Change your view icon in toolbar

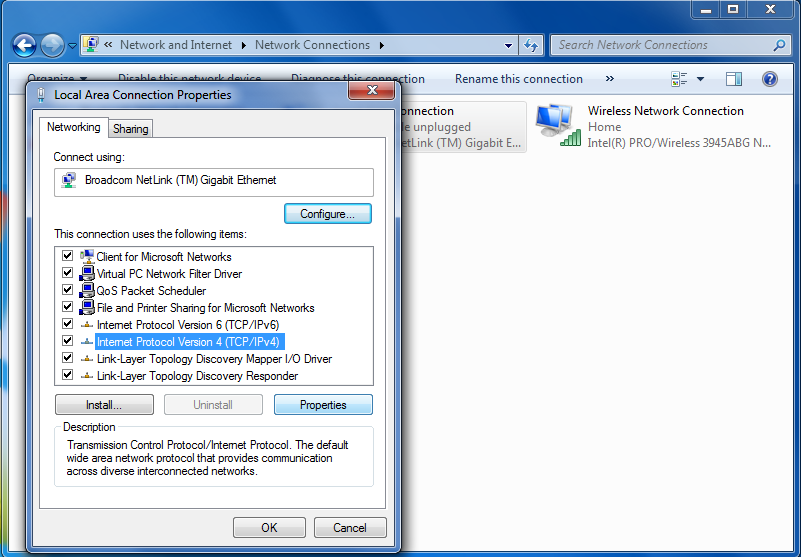(679, 79)
